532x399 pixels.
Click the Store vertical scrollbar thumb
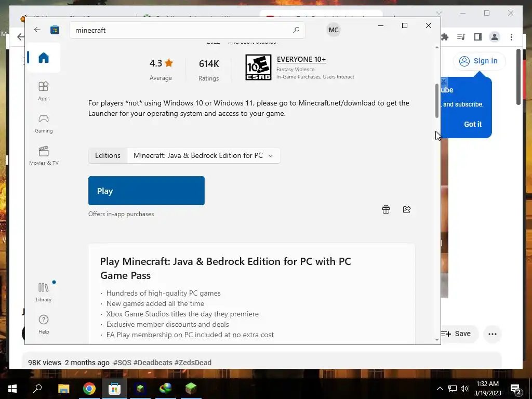(x=436, y=101)
